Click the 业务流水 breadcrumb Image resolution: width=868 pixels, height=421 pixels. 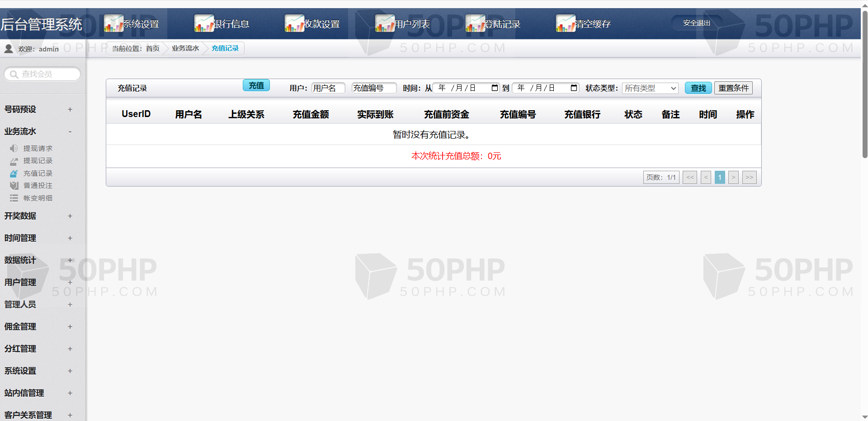[185, 48]
